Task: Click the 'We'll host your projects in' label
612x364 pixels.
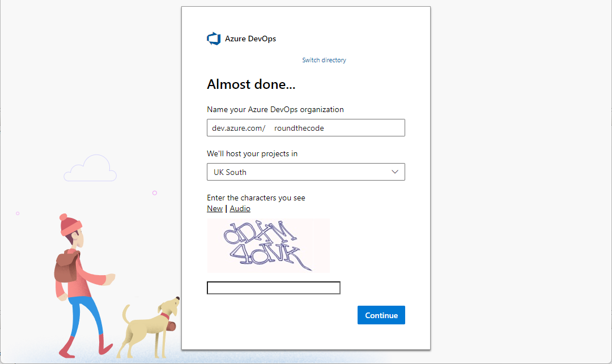Action: click(x=252, y=153)
